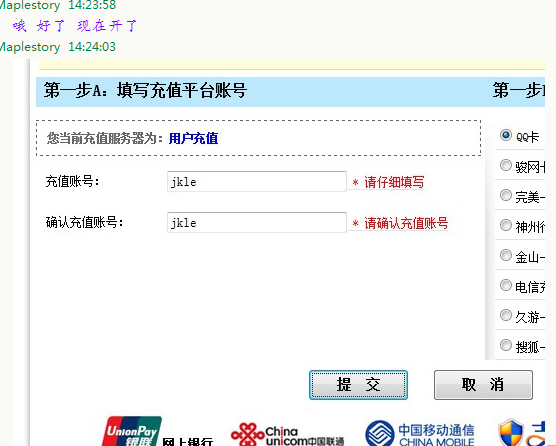Click the 用户充值 server link
This screenshot has width=556, height=446.
193,138
